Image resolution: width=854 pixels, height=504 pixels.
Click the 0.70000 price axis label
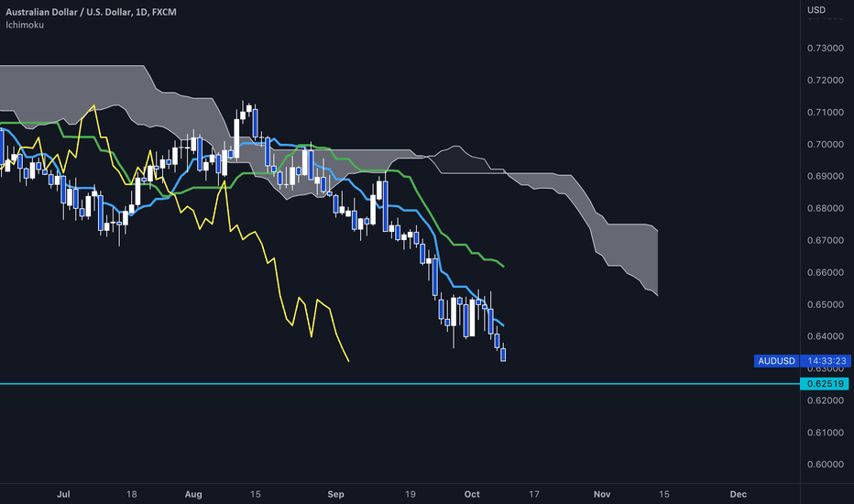coord(825,145)
